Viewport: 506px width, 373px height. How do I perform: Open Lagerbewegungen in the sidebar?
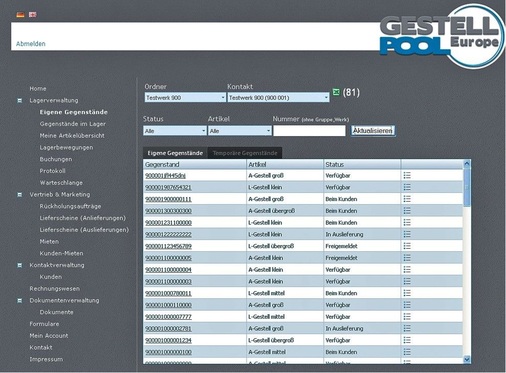66,147
